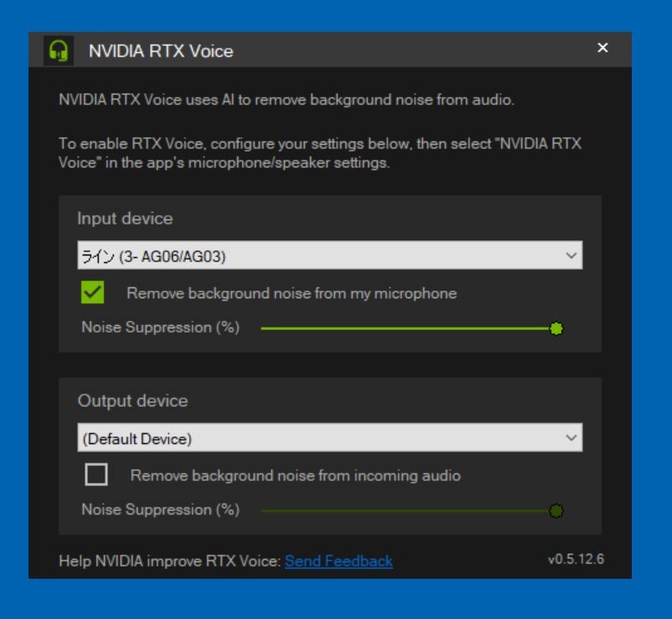Click the version number v0.5.12.6

[575, 560]
